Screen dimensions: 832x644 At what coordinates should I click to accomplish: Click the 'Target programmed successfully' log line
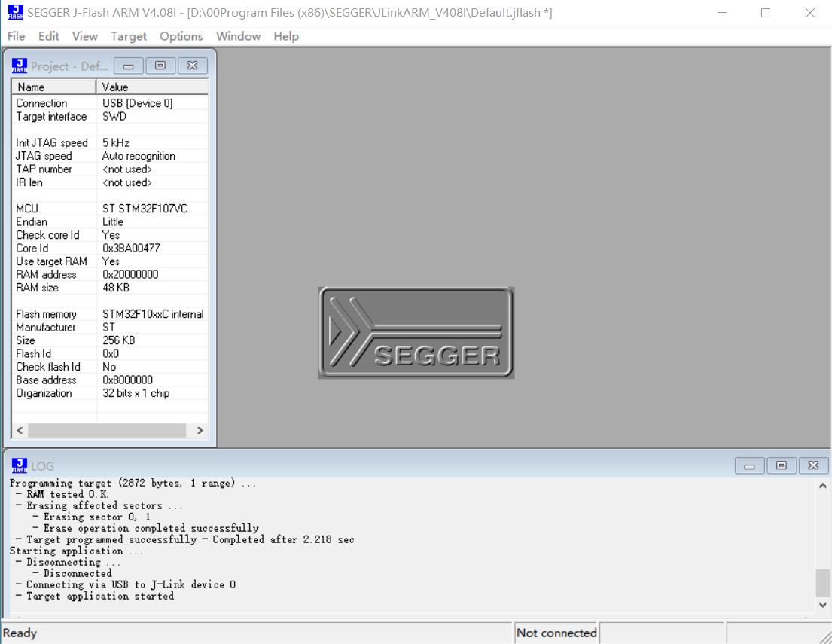(x=185, y=539)
